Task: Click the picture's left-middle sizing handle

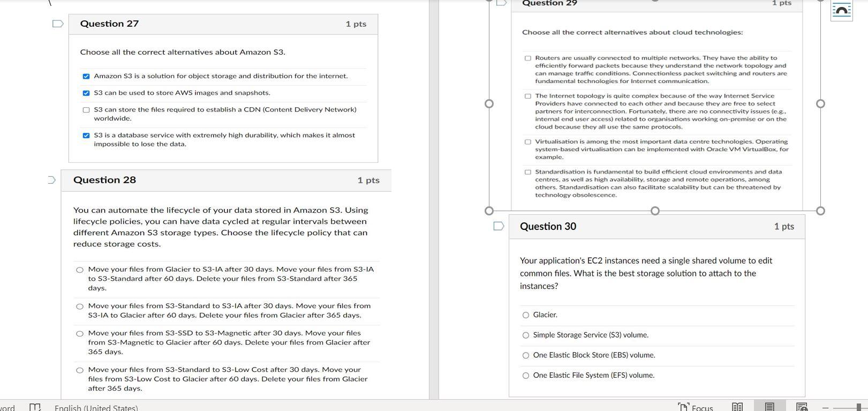Action: (489, 103)
